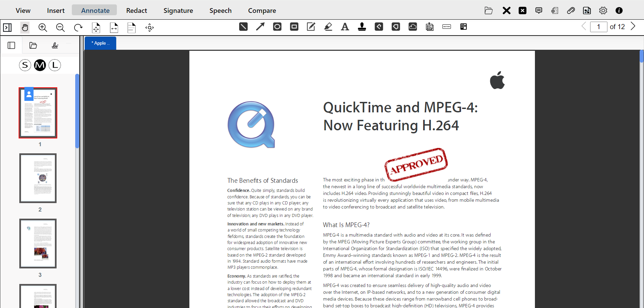Open the Signature menu
644x308 pixels.
[178, 10]
